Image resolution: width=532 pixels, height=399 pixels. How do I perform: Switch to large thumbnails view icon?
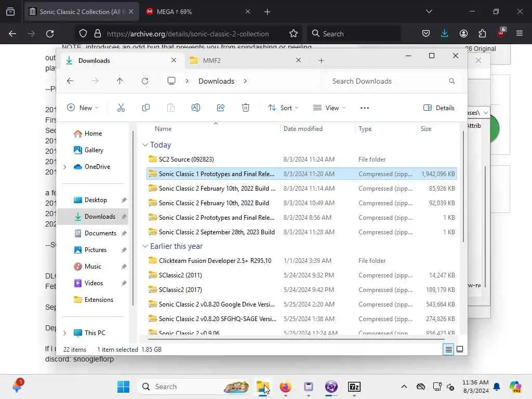[x=460, y=349]
